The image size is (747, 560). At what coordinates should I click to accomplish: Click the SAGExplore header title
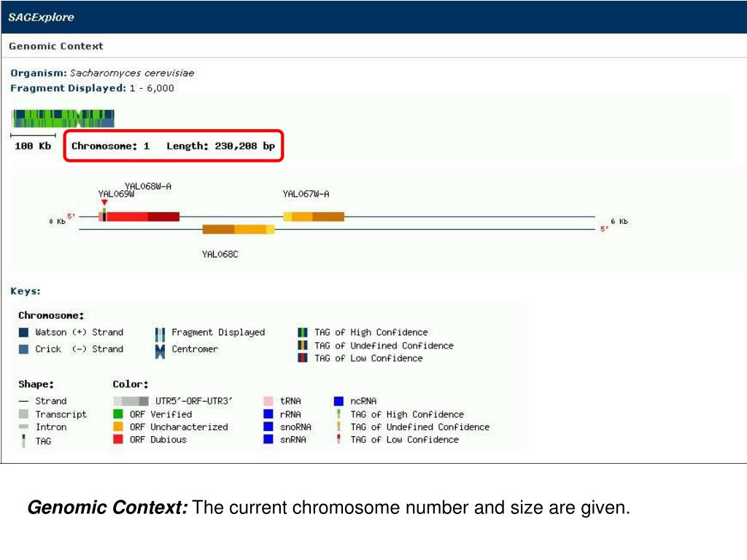tap(41, 17)
